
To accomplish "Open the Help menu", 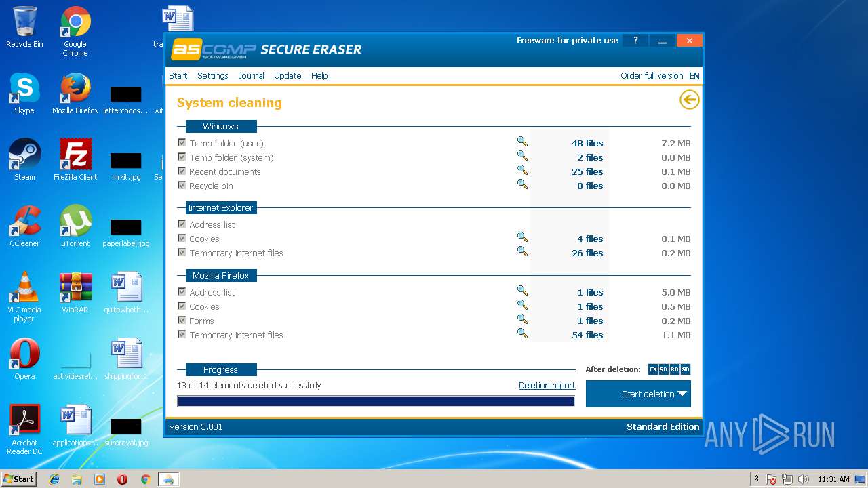I will pyautogui.click(x=319, y=76).
